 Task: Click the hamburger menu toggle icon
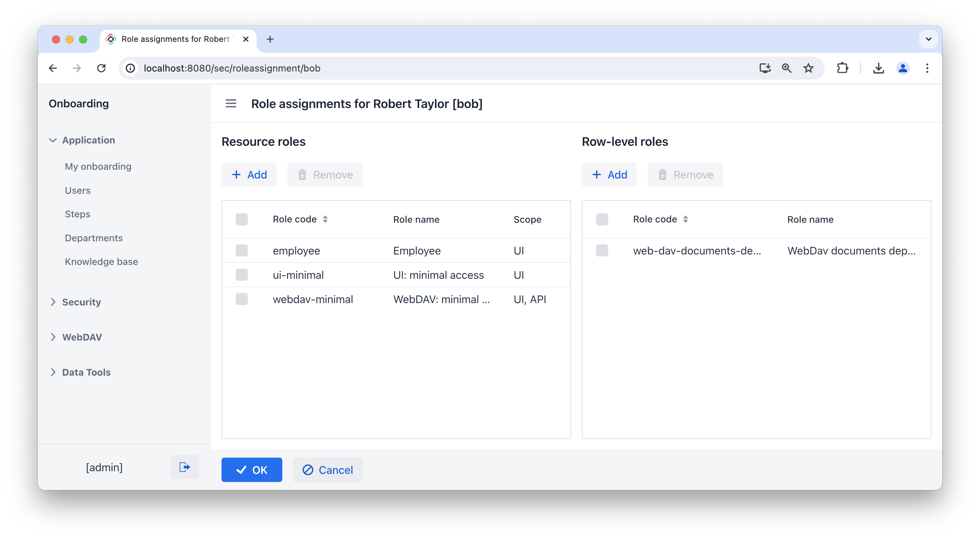[x=231, y=103]
